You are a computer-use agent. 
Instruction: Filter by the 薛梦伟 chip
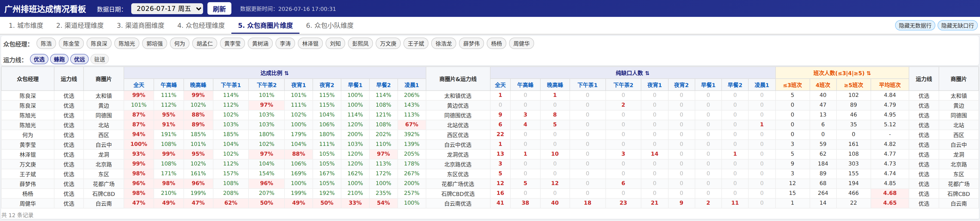pyautogui.click(x=471, y=43)
